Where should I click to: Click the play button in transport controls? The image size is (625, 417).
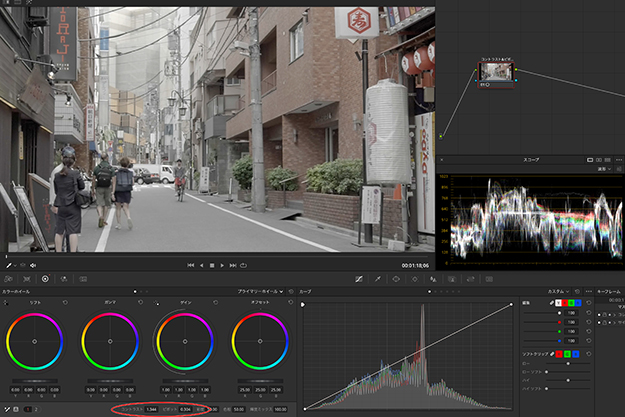click(x=221, y=265)
